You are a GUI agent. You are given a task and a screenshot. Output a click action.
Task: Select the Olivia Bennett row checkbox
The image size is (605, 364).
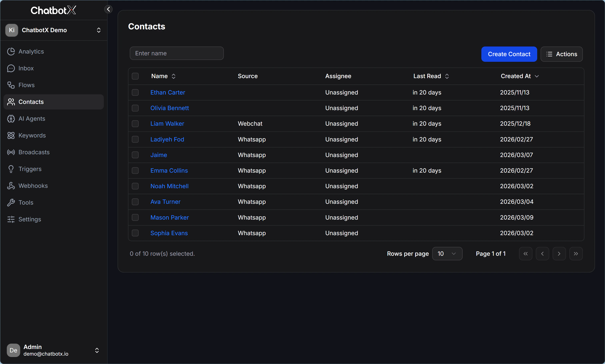click(x=135, y=108)
